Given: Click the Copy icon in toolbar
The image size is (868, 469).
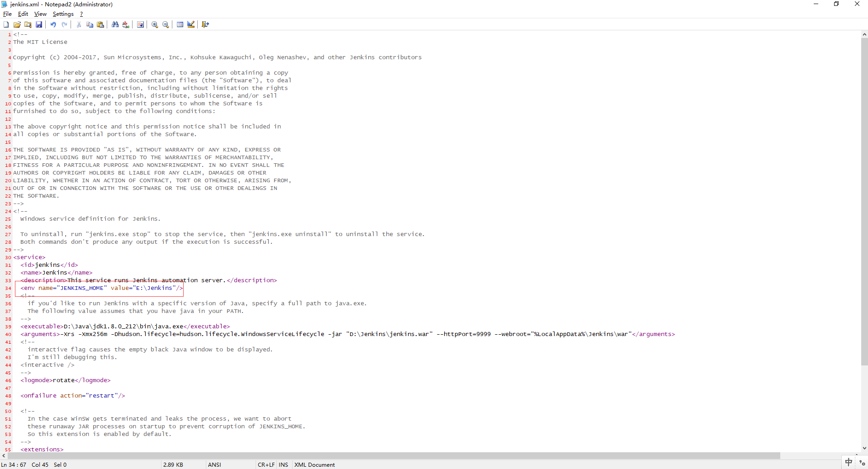Looking at the screenshot, I should click(x=90, y=24).
